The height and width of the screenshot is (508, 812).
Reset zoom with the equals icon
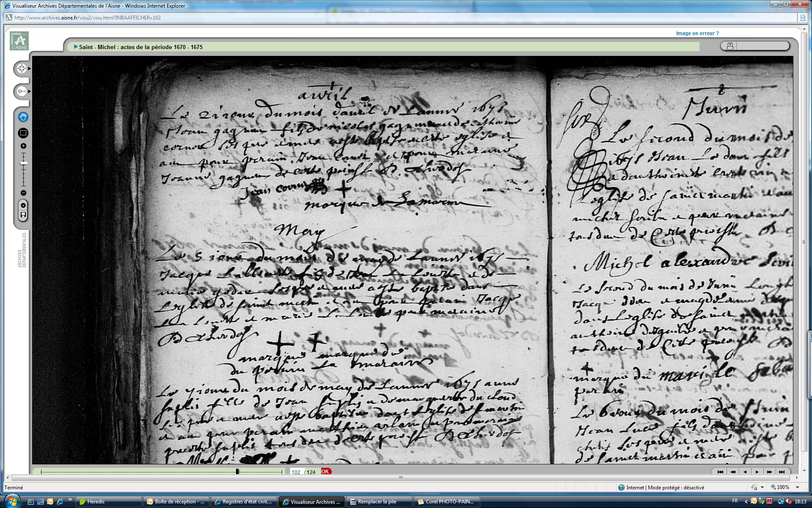click(23, 205)
